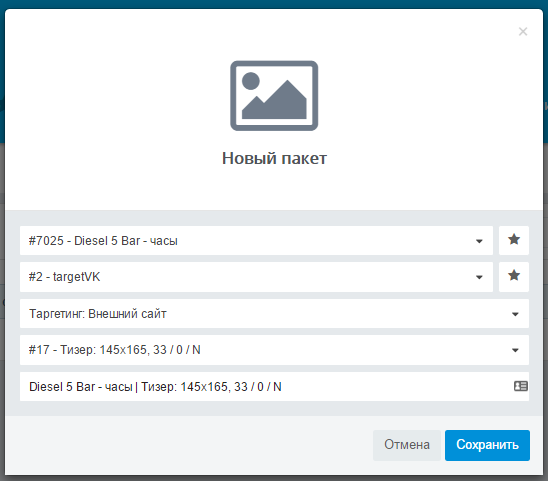Click the mountain shape inside image placeholder
This screenshot has width=548, height=481.
[x=274, y=100]
